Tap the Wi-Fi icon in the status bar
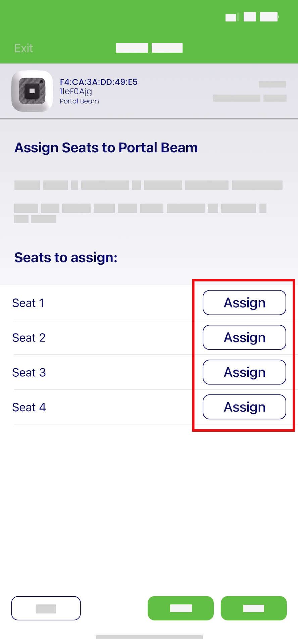Screen dimensions: 298x644 pyautogui.click(x=249, y=17)
